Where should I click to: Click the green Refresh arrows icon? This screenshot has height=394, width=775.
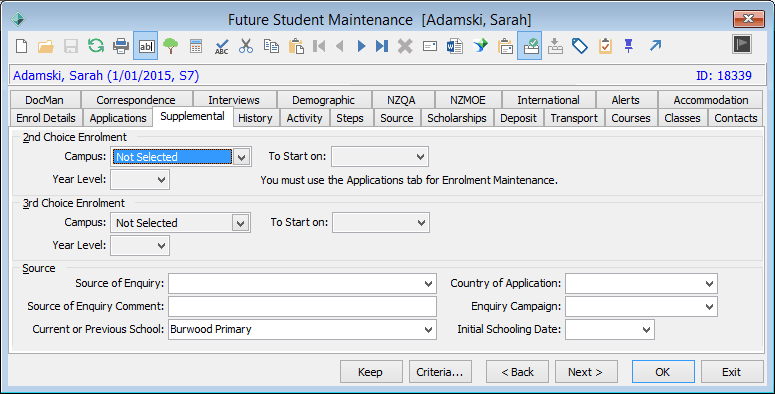[96, 46]
